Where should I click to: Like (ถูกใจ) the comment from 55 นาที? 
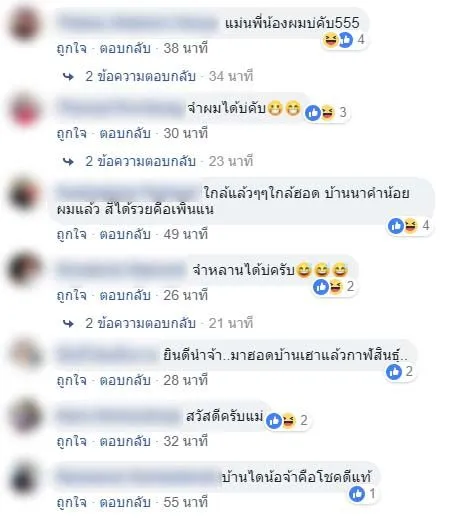tap(72, 502)
